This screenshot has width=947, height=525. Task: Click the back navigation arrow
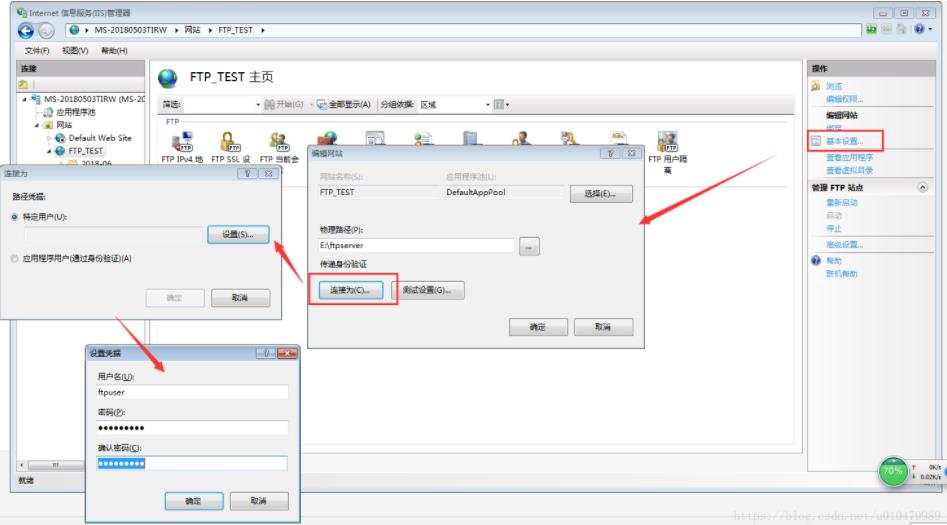25,30
